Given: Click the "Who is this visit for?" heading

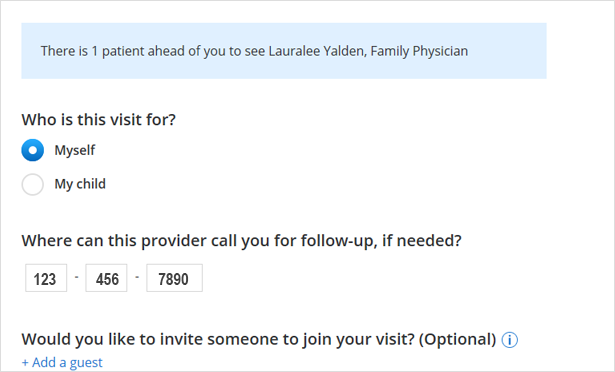Looking at the screenshot, I should click(x=98, y=119).
